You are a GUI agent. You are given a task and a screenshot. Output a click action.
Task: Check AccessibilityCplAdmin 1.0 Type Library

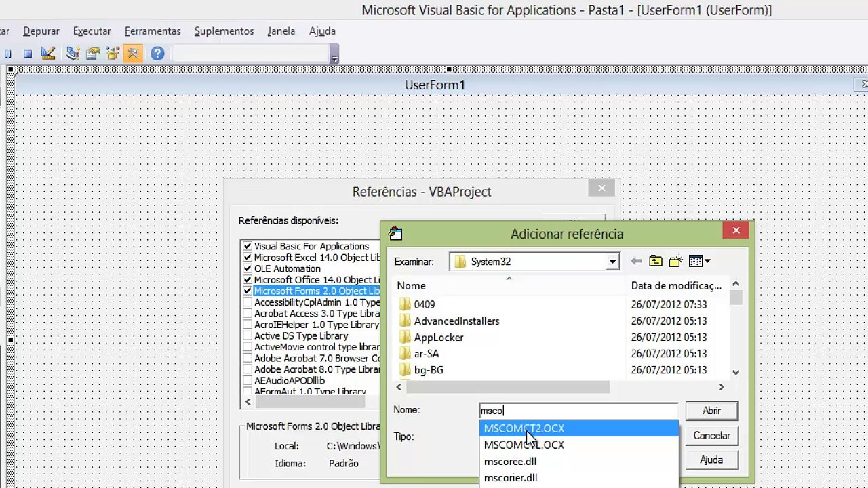coord(248,302)
